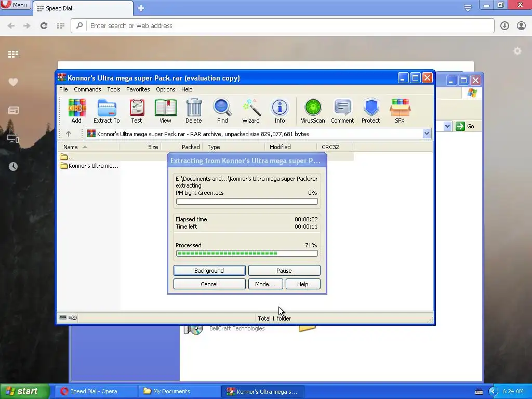Click the current file progress bar

247,201
